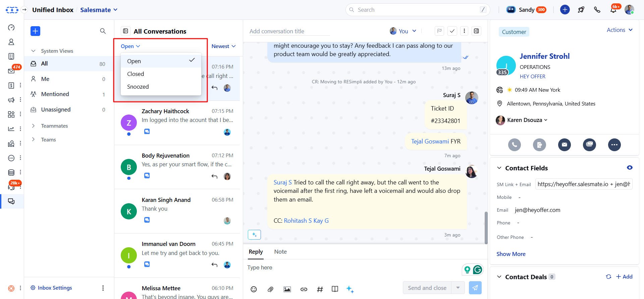Select Open in the status menu
This screenshot has width=644, height=299.
pos(161,61)
